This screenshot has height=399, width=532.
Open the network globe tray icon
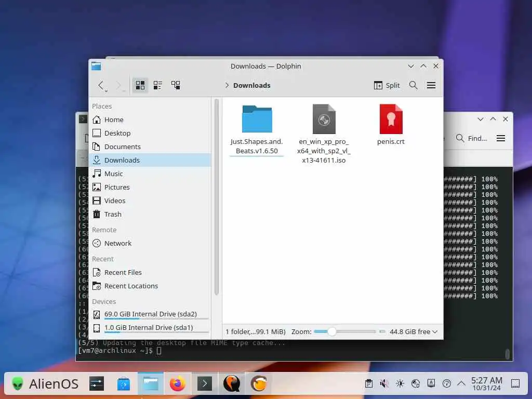pyautogui.click(x=416, y=384)
